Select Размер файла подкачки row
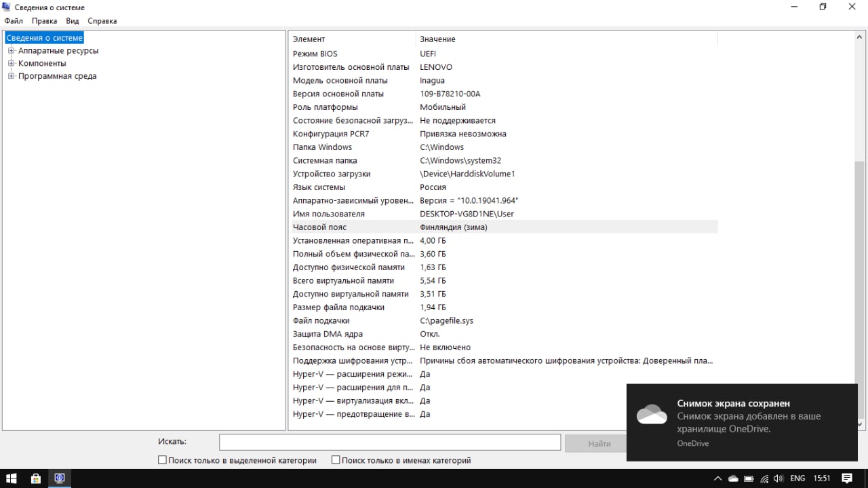The width and height of the screenshot is (868, 488). coord(504,307)
